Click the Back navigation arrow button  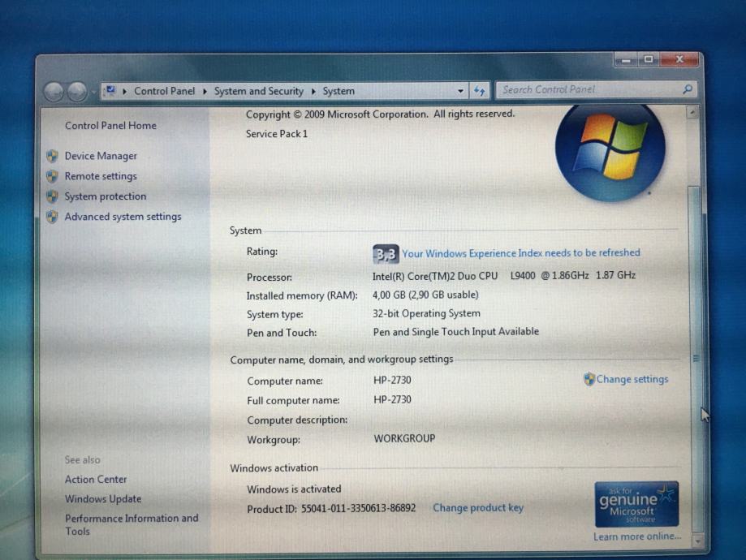(54, 92)
